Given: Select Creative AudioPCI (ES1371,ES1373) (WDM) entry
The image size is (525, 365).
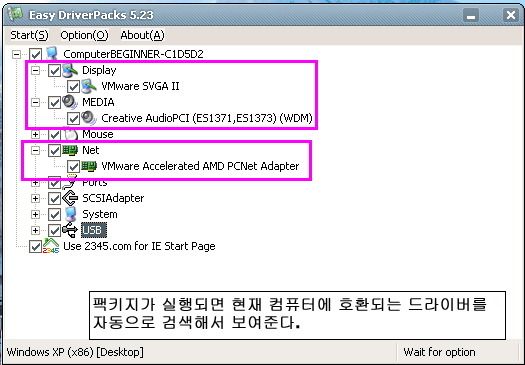Looking at the screenshot, I should pos(207,118).
